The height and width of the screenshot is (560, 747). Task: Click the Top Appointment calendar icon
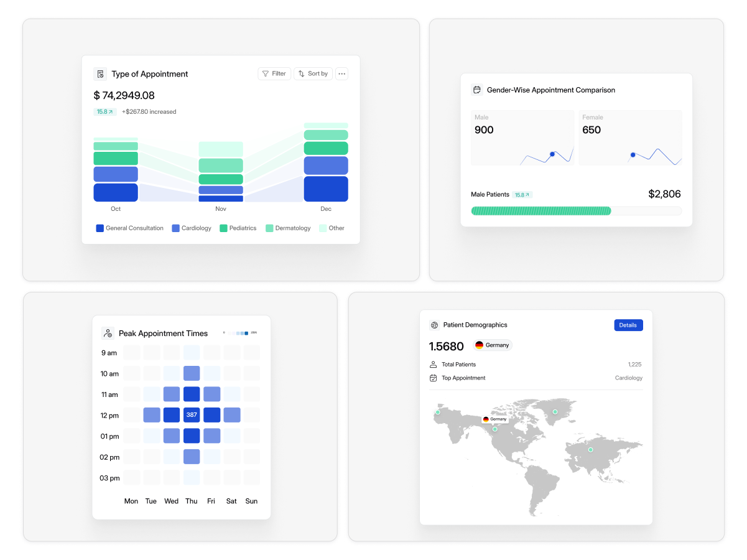tap(434, 378)
